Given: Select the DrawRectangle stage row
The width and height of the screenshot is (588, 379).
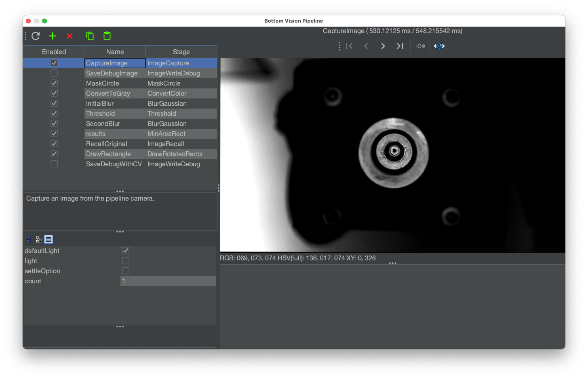Looking at the screenshot, I should (x=115, y=154).
